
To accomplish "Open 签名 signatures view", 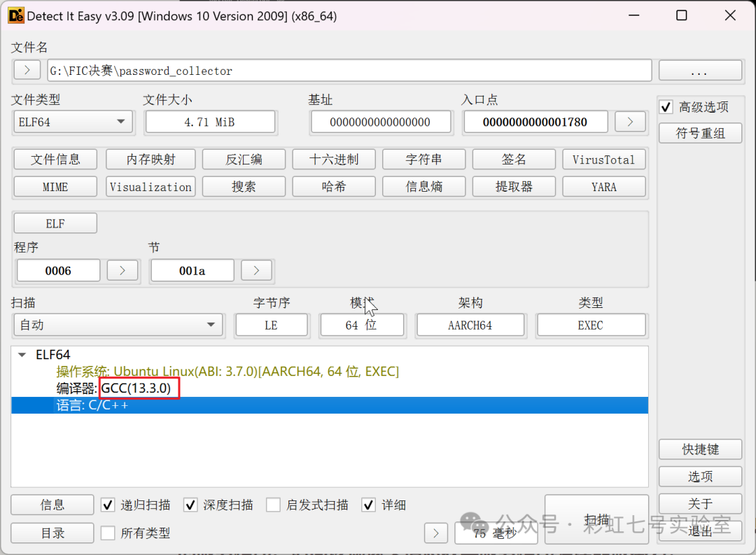I will pos(514,160).
